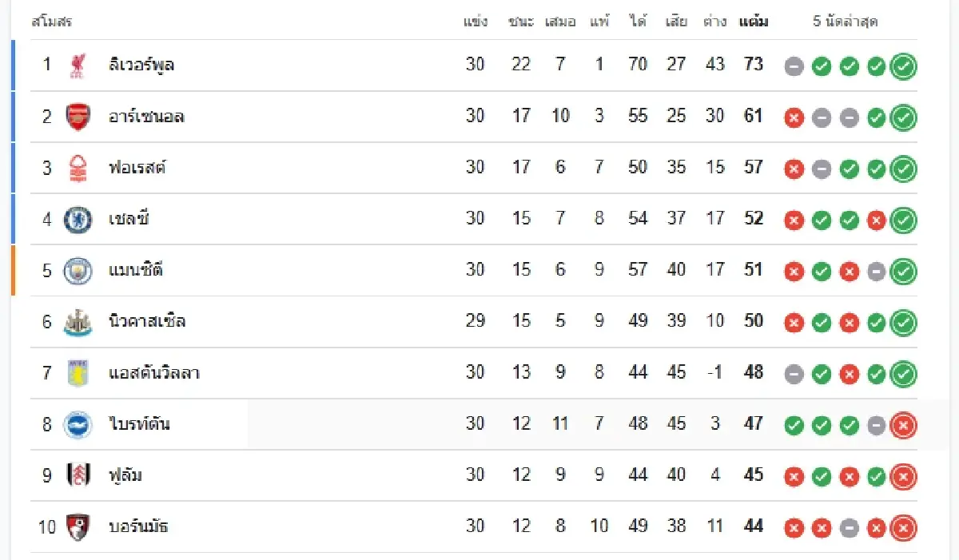Click the 5 นัดล่าสุด column header
Viewport: 959px width, 560px height.
845,22
